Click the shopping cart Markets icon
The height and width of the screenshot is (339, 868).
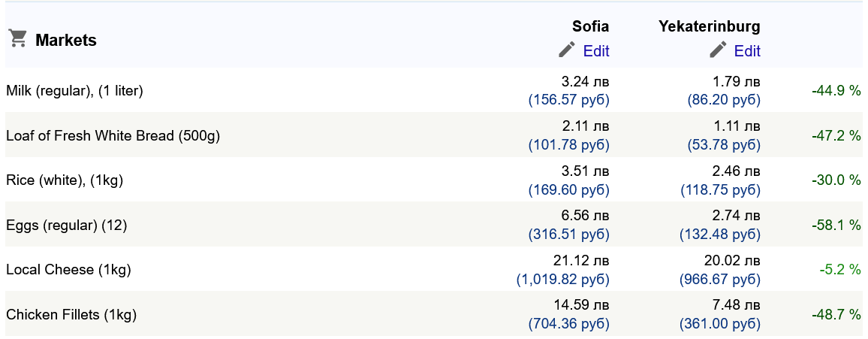point(18,39)
